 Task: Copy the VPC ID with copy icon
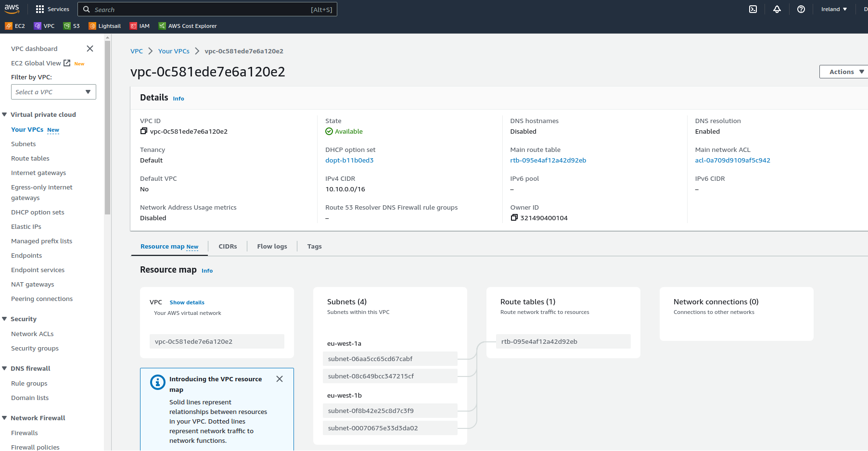tap(143, 131)
